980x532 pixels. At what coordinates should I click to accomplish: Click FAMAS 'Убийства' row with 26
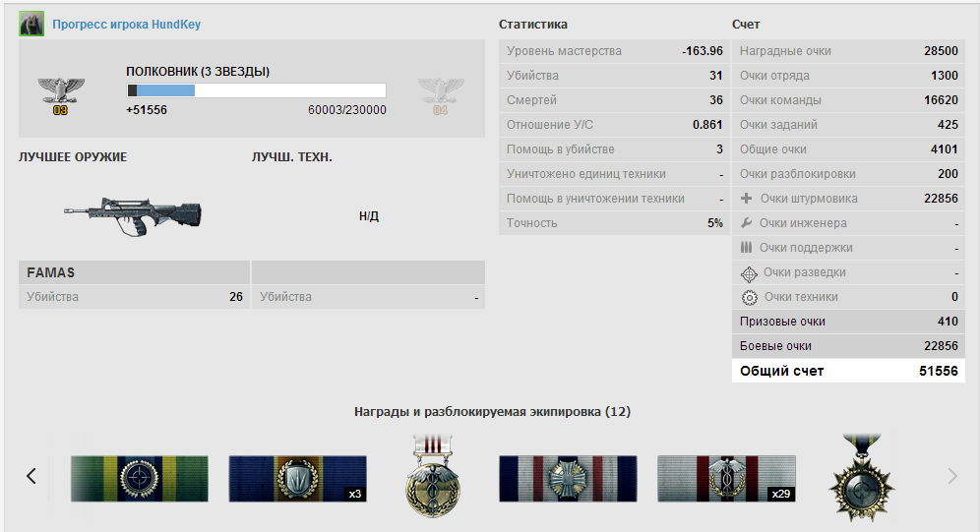click(x=135, y=297)
